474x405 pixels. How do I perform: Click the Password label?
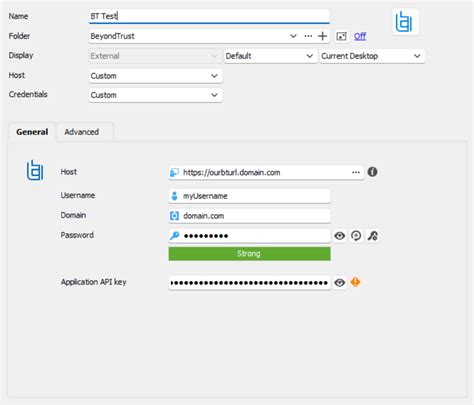[x=77, y=235]
